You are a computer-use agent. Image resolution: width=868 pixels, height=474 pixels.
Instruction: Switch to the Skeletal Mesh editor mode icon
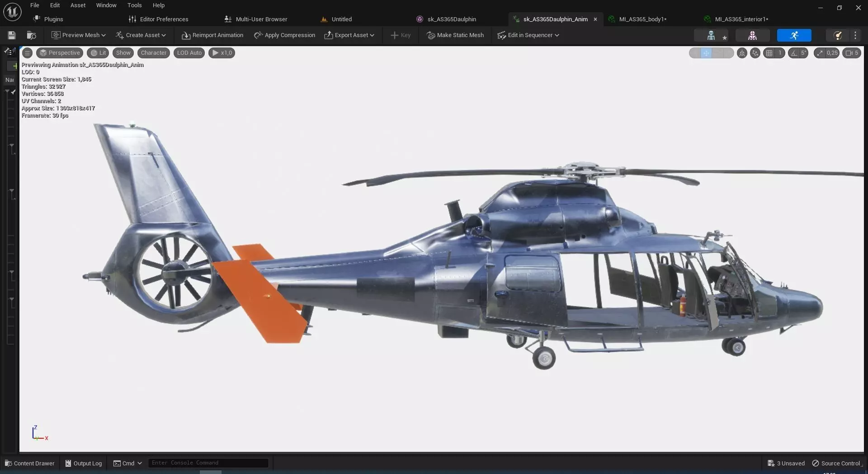(x=753, y=35)
